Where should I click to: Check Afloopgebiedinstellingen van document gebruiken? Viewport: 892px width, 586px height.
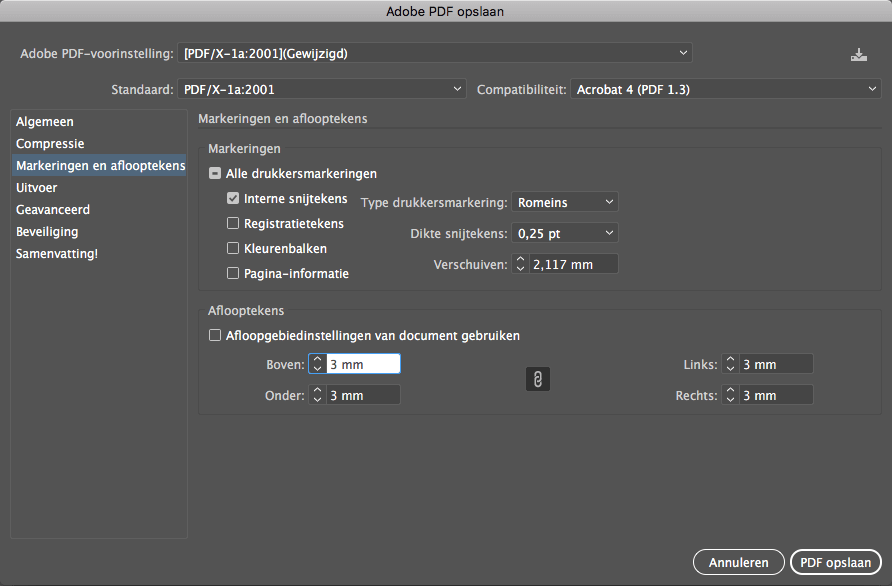tap(215, 335)
